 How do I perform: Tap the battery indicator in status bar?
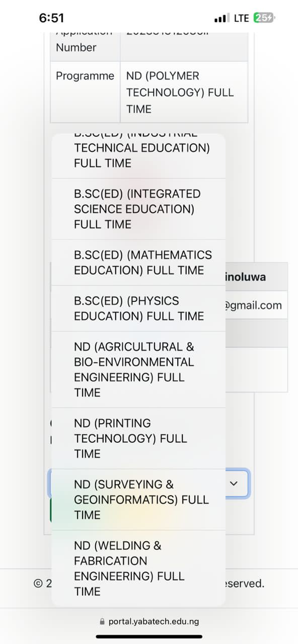pos(264,18)
